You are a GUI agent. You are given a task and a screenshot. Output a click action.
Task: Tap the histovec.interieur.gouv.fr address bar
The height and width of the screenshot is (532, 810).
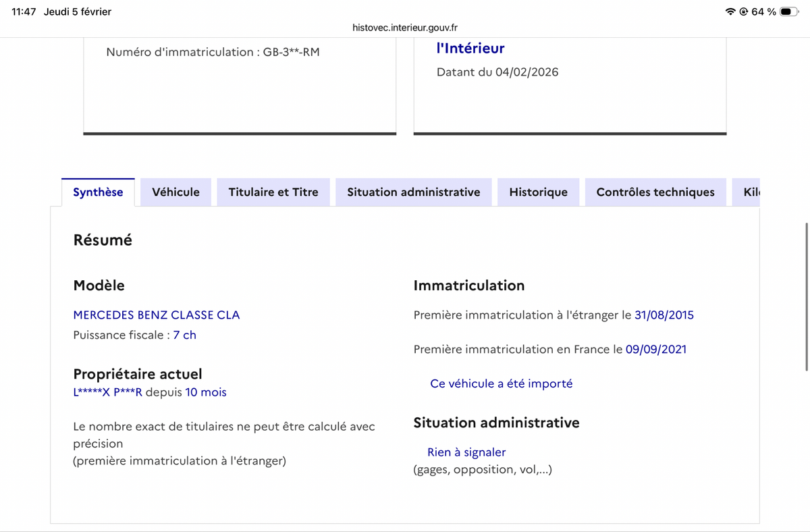pyautogui.click(x=405, y=28)
